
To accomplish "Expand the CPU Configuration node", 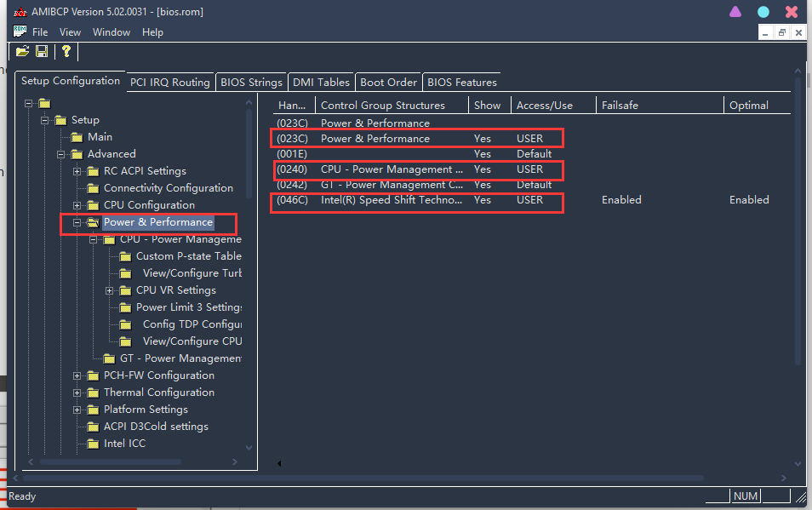I will [77, 205].
